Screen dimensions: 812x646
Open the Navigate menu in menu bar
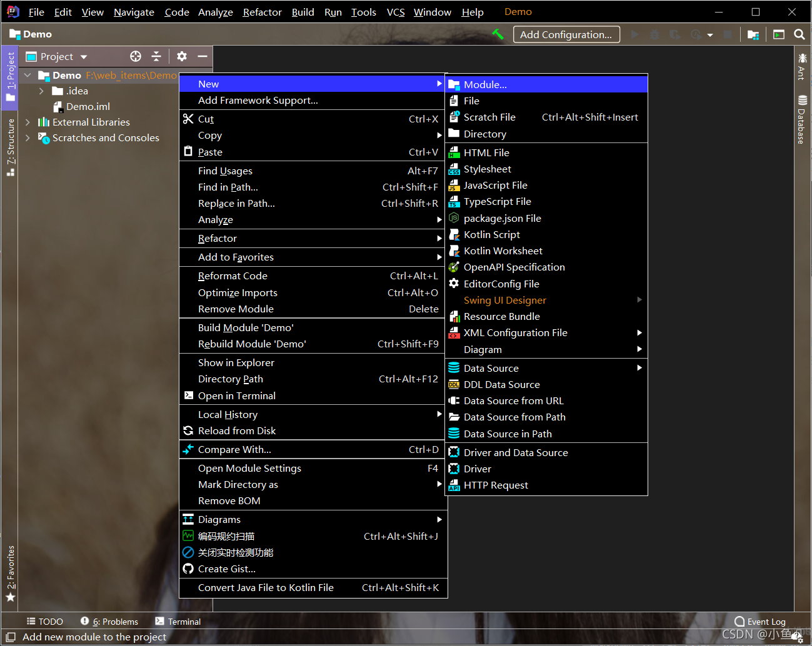coord(134,12)
